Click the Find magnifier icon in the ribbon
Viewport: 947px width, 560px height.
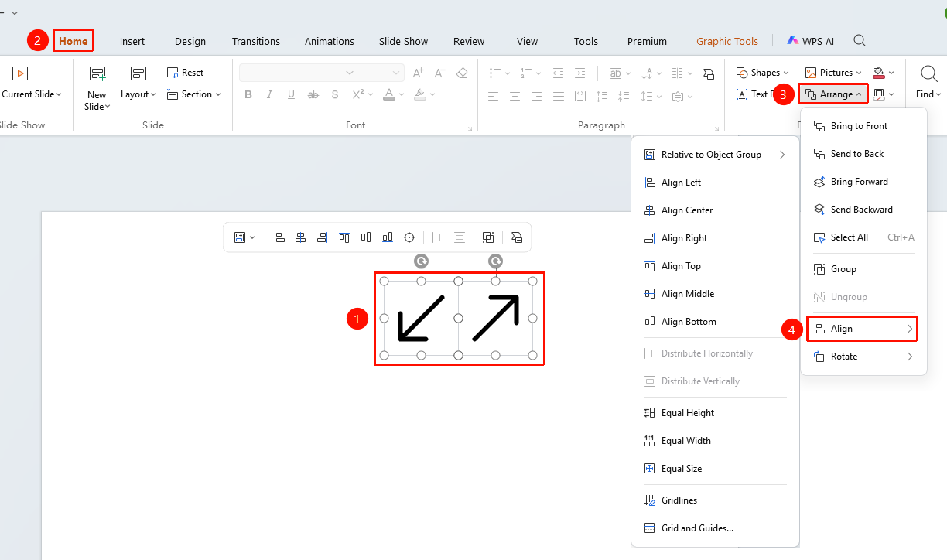pyautogui.click(x=928, y=73)
